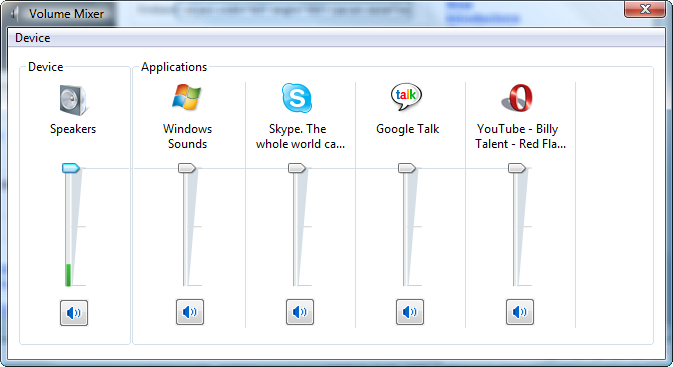The width and height of the screenshot is (673, 367).
Task: Close the Volume Mixer window
Action: (645, 9)
